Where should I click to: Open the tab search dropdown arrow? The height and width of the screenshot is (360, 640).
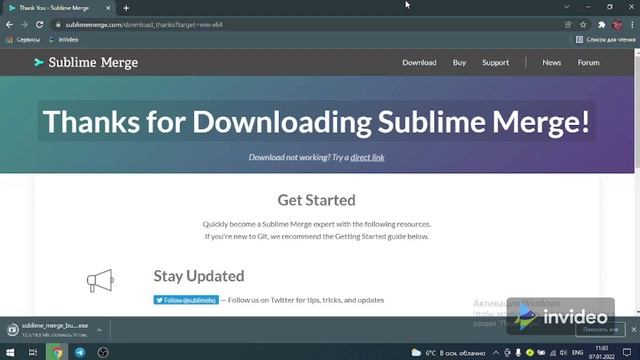point(567,7)
